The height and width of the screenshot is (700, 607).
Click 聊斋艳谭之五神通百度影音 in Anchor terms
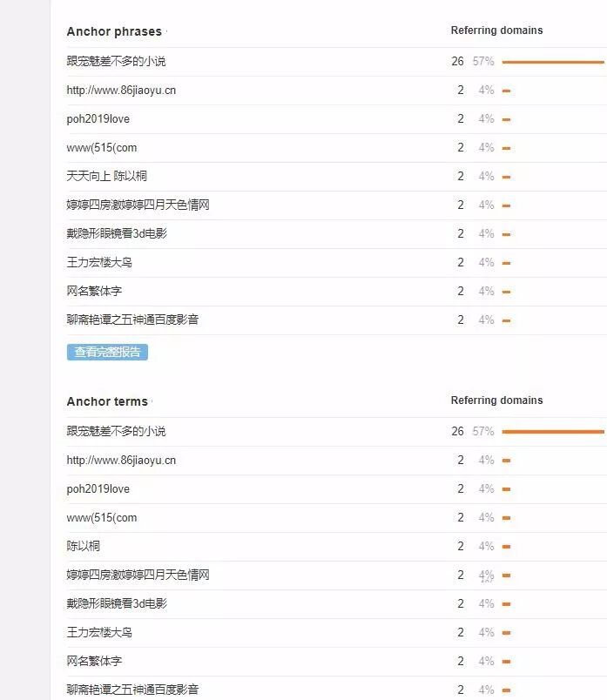click(132, 690)
